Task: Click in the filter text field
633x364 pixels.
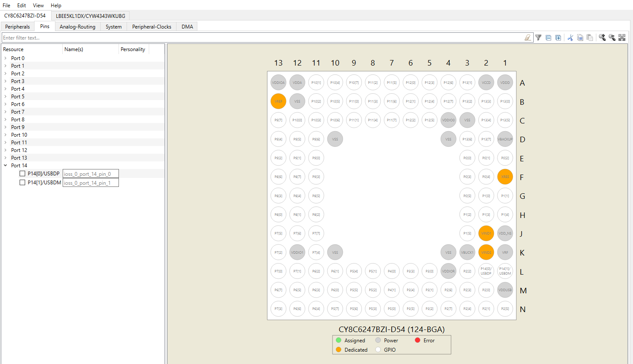Action: coord(263,38)
